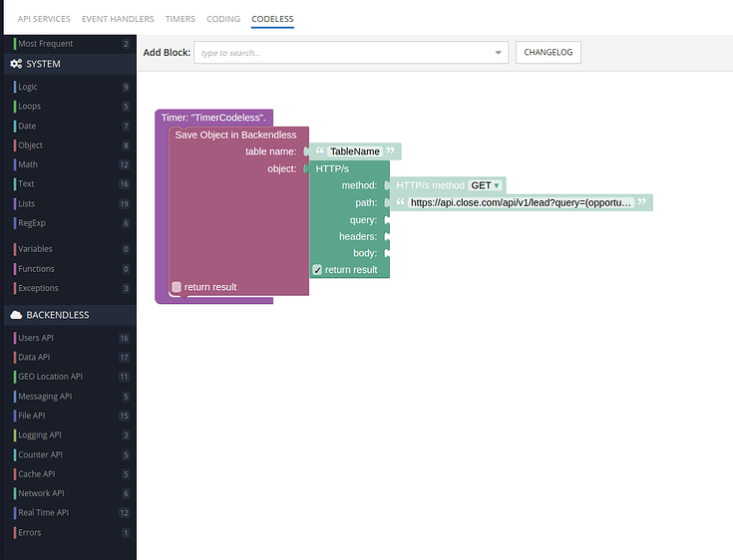Open the File API category
The image size is (733, 560).
tap(70, 416)
